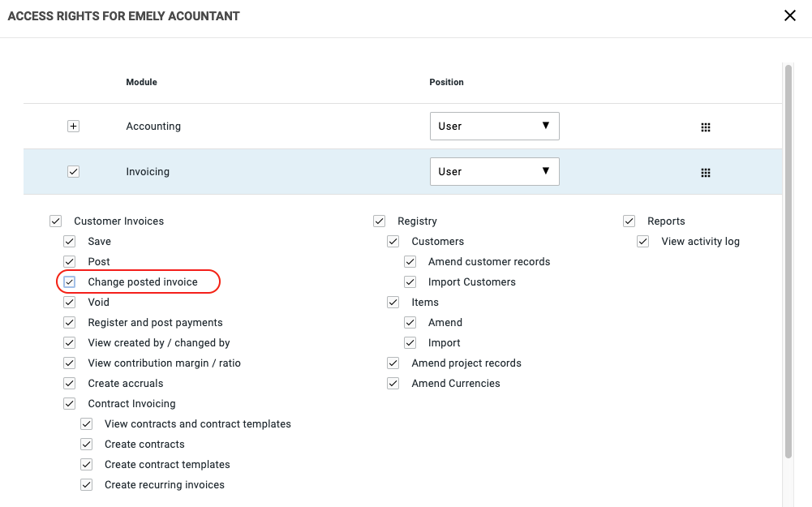Click the grid icon in Accounting row
The height and width of the screenshot is (507, 812).
[705, 127]
